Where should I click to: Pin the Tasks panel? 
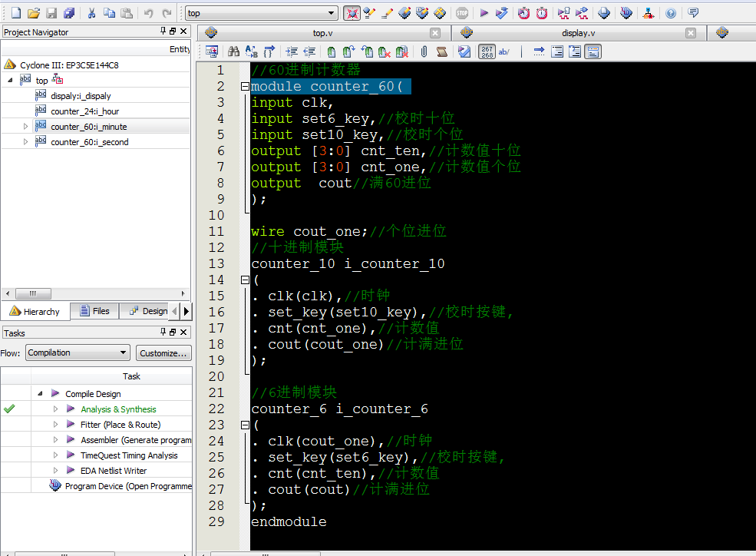[x=163, y=332]
